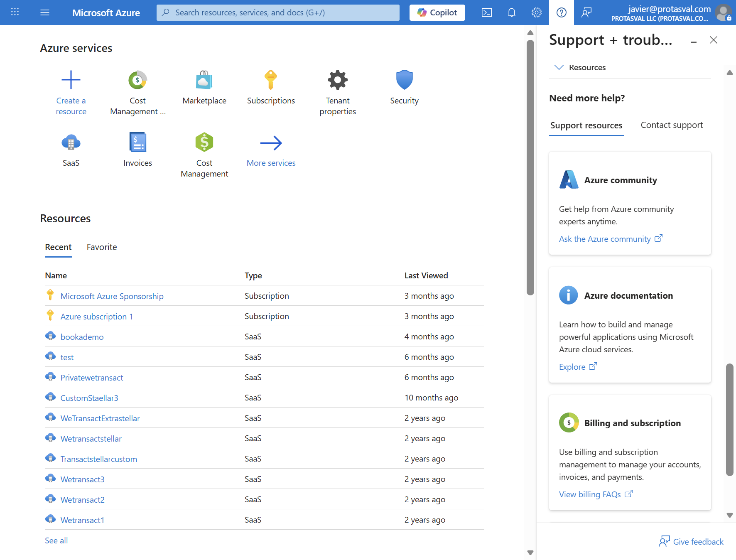Click the main page vertical scrollbar
This screenshot has height=560, width=736.
coord(530,167)
